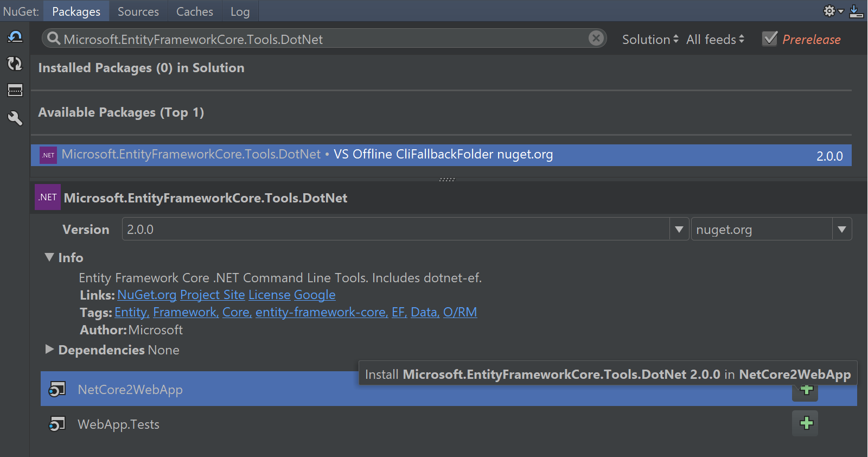Open the All feeds dropdown
This screenshot has height=457, width=868.
coord(716,39)
